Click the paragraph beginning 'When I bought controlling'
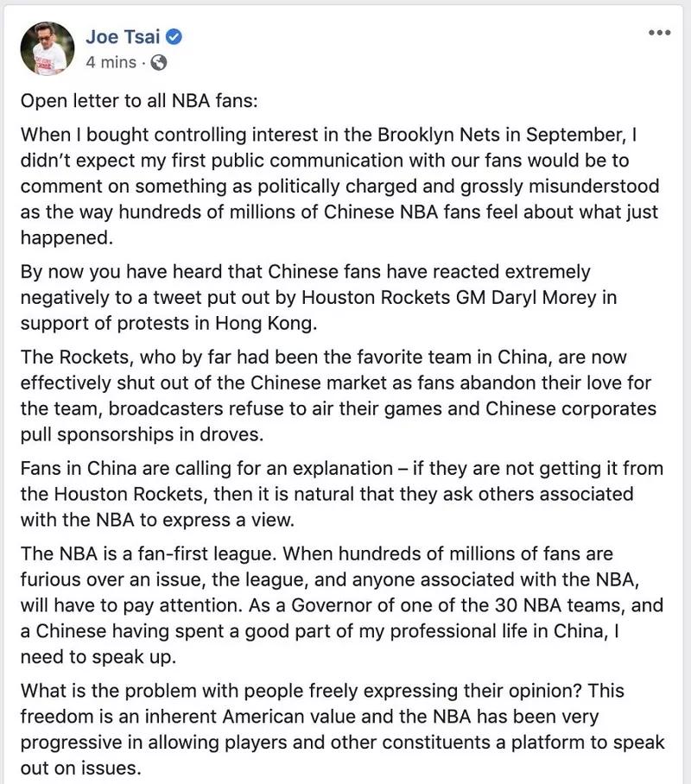 coord(339,186)
